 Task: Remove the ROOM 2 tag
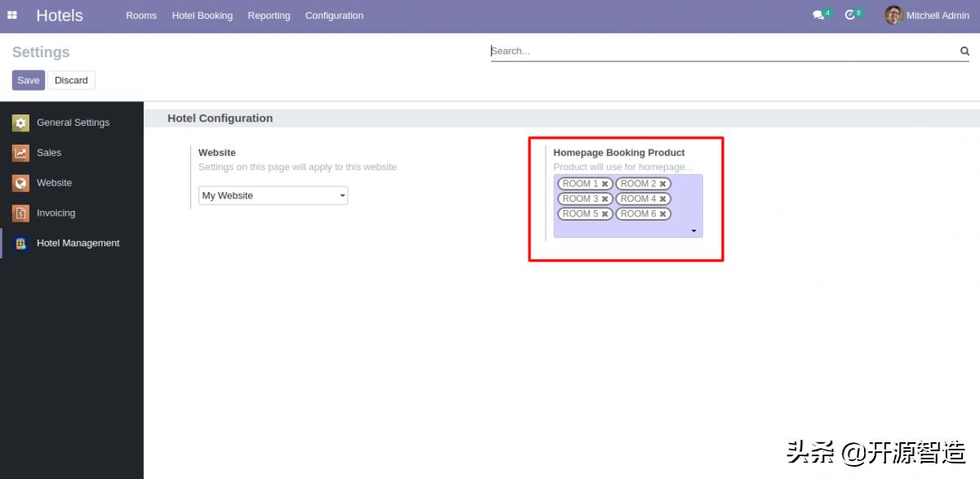point(663,184)
